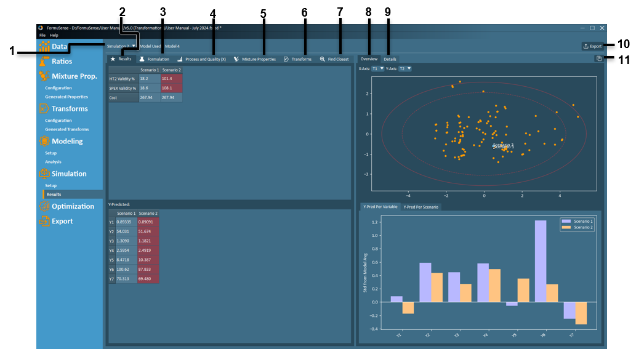Select the Y-Pred Per Scenario tab
The width and height of the screenshot is (644, 349).
421,207
